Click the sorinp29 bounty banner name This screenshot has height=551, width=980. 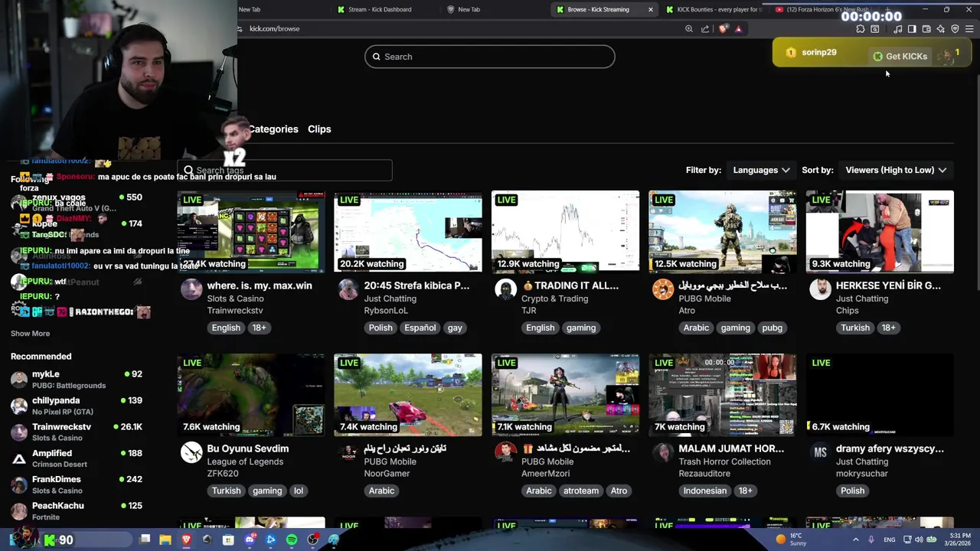(819, 53)
